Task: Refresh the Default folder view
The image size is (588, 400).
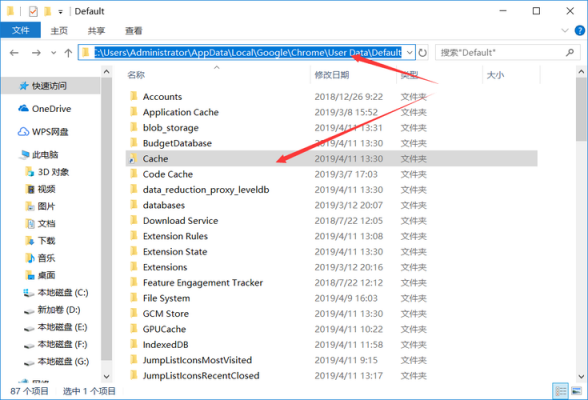Action: coord(423,53)
